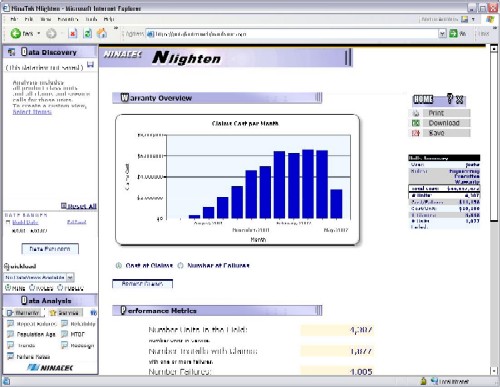Click the save dataview floppy icon
The height and width of the screenshot is (387, 500).
[x=90, y=64]
